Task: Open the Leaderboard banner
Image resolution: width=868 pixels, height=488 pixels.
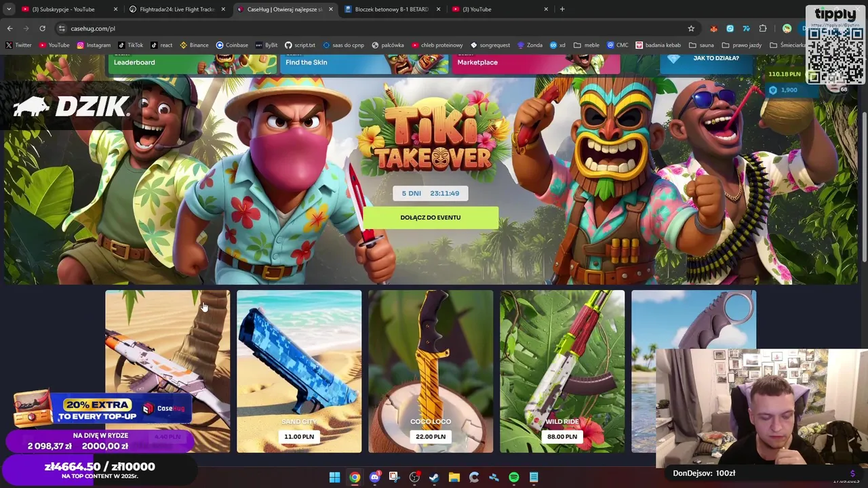Action: coord(192,63)
